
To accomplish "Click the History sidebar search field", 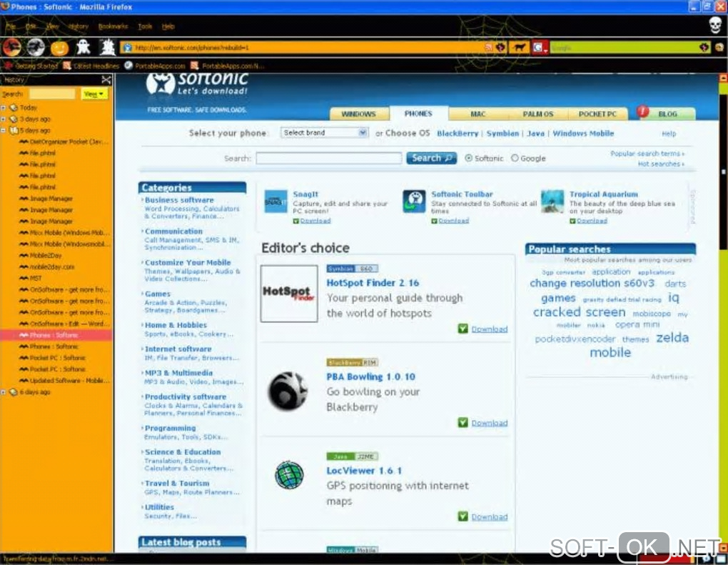I will click(52, 94).
